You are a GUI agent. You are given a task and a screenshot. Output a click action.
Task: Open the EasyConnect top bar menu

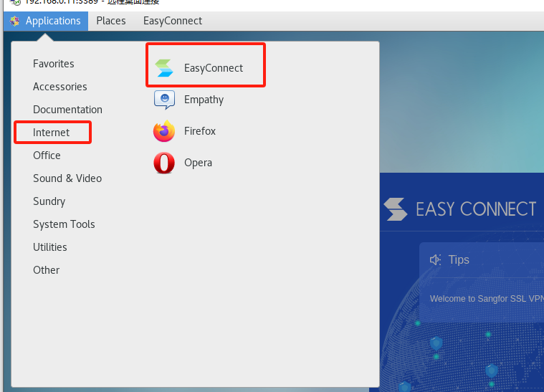173,21
